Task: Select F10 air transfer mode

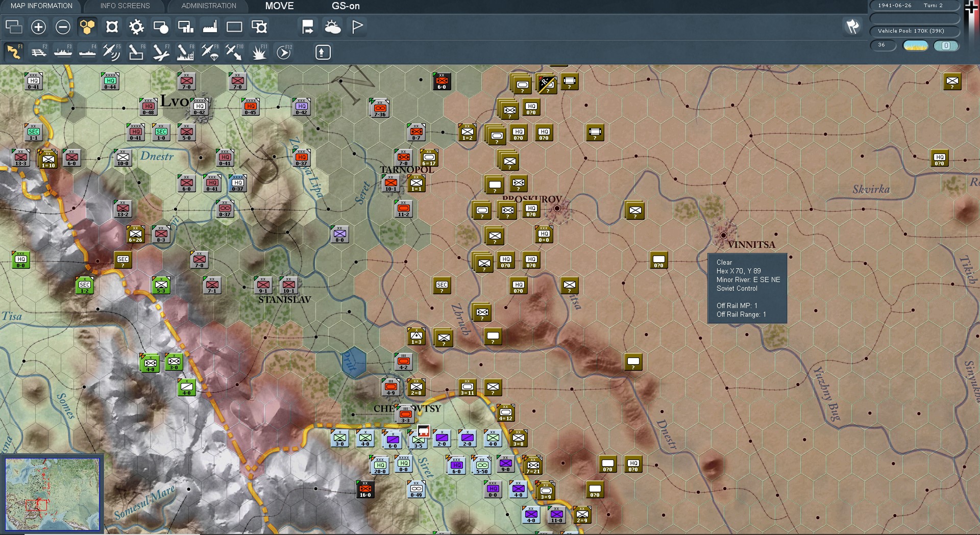Action: [234, 52]
